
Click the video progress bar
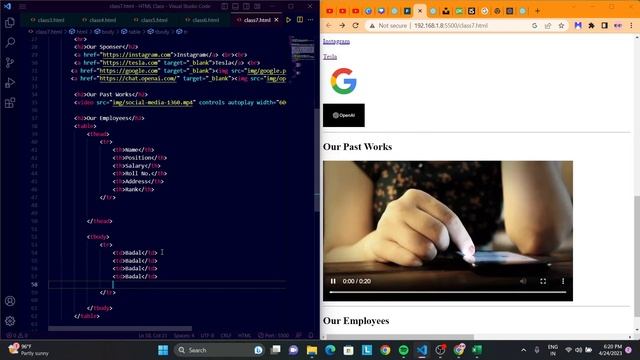point(448,292)
